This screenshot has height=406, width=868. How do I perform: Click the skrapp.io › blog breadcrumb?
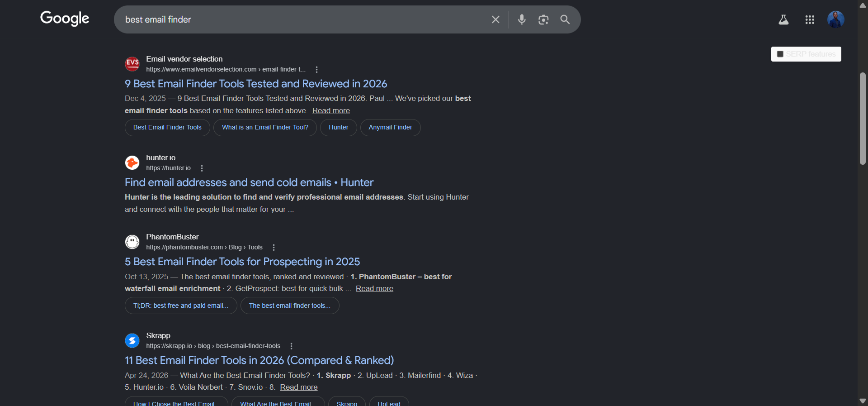pos(213,346)
